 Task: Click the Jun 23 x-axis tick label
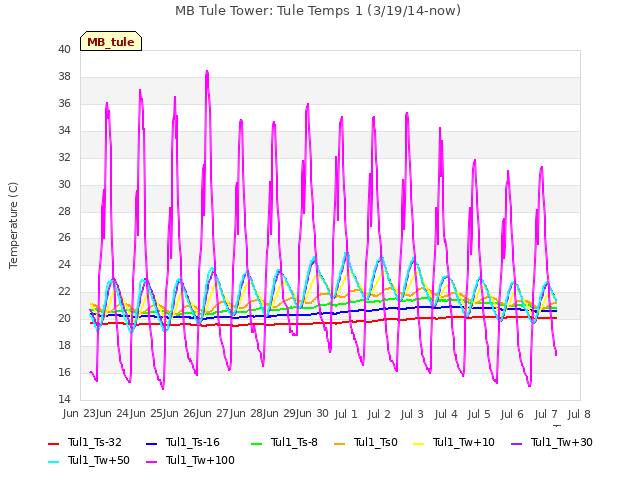[79, 414]
